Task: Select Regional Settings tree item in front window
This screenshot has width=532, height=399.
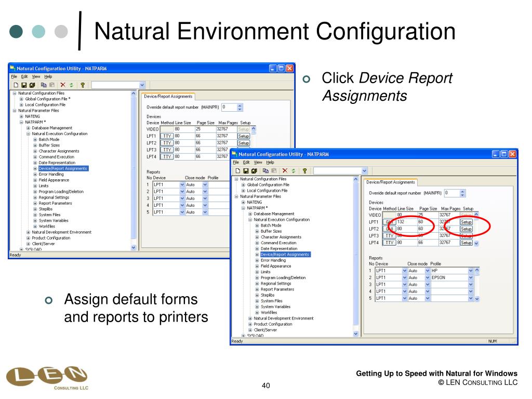Action: click(276, 283)
